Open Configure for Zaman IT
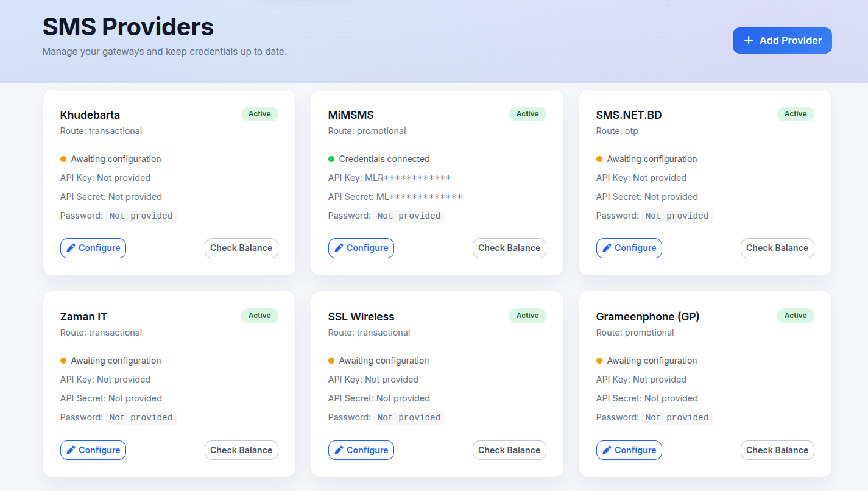 (x=93, y=450)
